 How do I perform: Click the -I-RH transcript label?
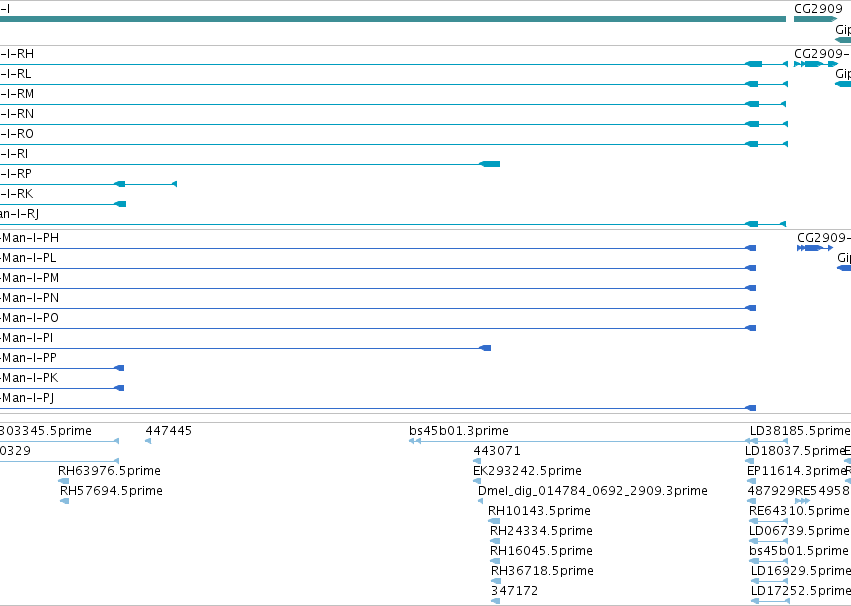[x=17, y=54]
